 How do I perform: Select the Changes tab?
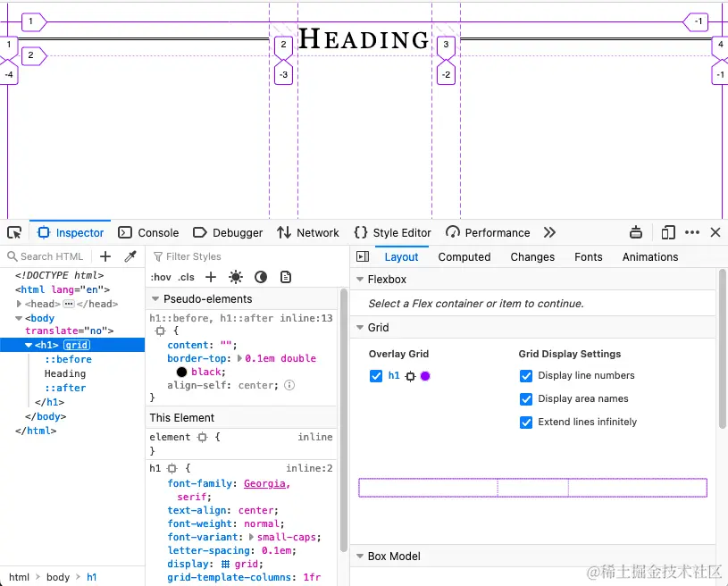click(x=532, y=256)
